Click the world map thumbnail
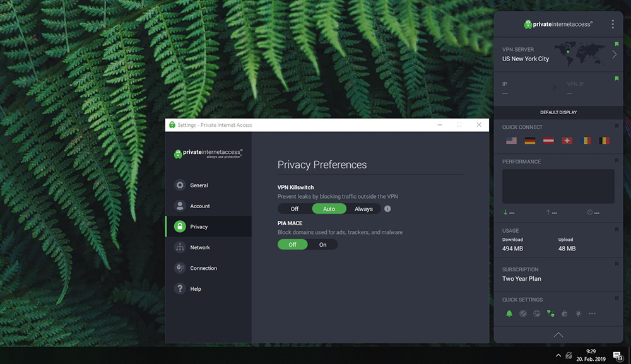The image size is (631, 364). coord(579,54)
